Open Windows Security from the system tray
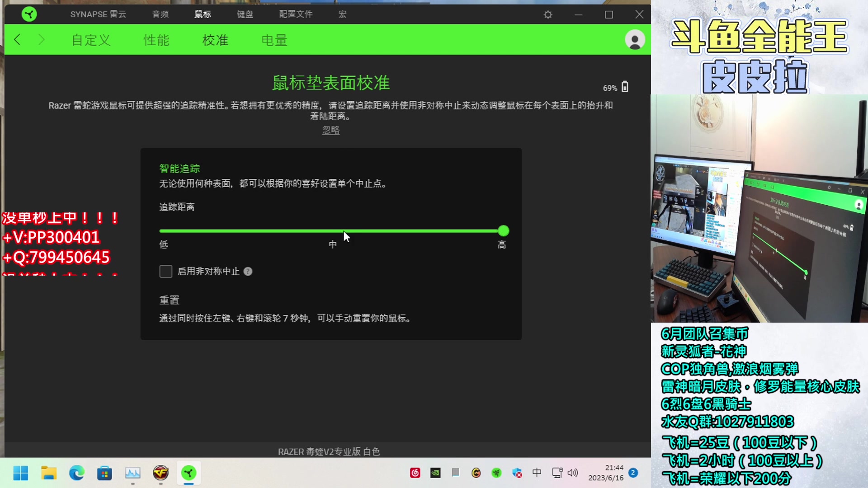The width and height of the screenshot is (868, 488). [517, 473]
